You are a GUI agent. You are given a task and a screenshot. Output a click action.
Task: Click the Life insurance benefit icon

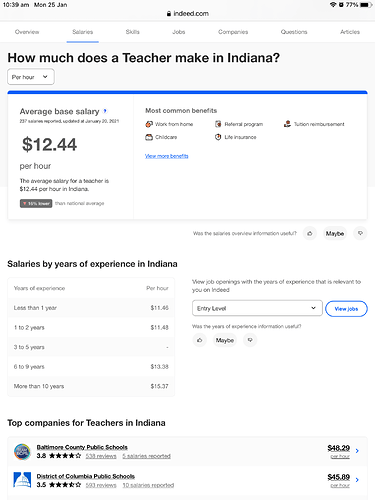click(x=218, y=137)
